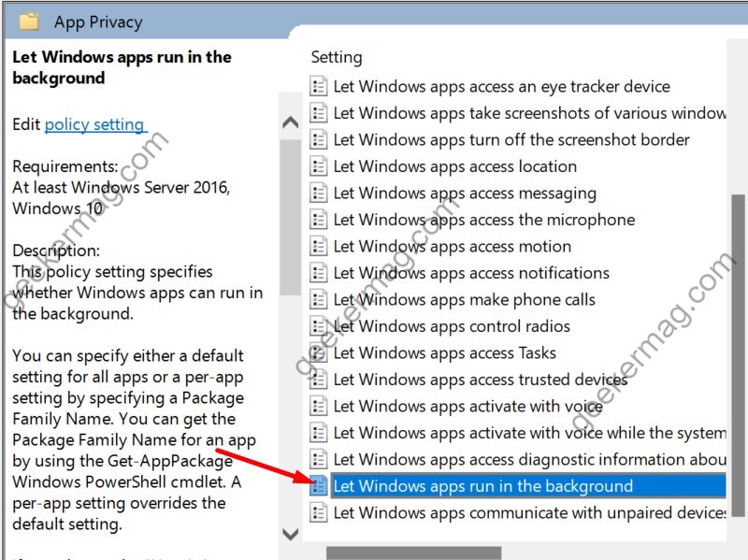Select the icon beside 'access the microphone'
Screen dimensions: 748x560
click(318, 220)
